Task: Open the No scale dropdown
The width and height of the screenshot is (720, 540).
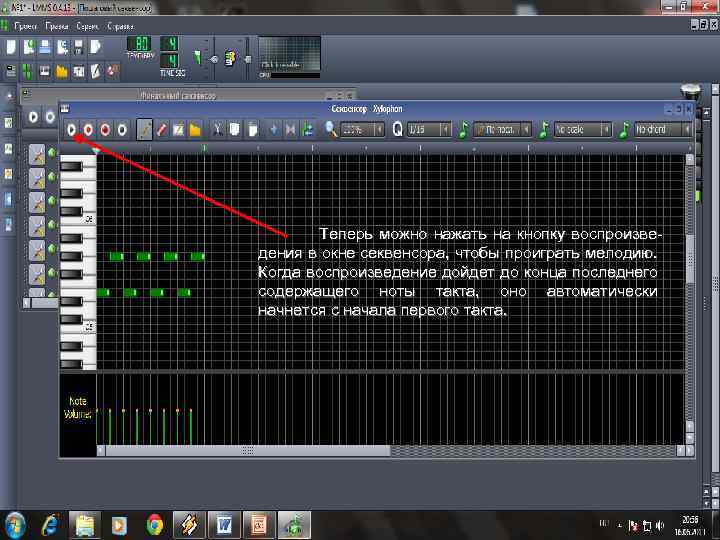Action: coord(583,130)
